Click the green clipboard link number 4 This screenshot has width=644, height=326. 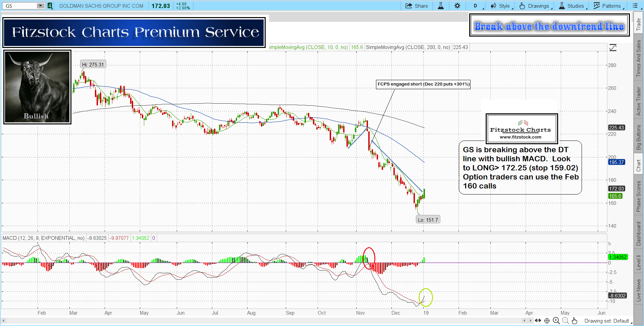pyautogui.click(x=50, y=6)
